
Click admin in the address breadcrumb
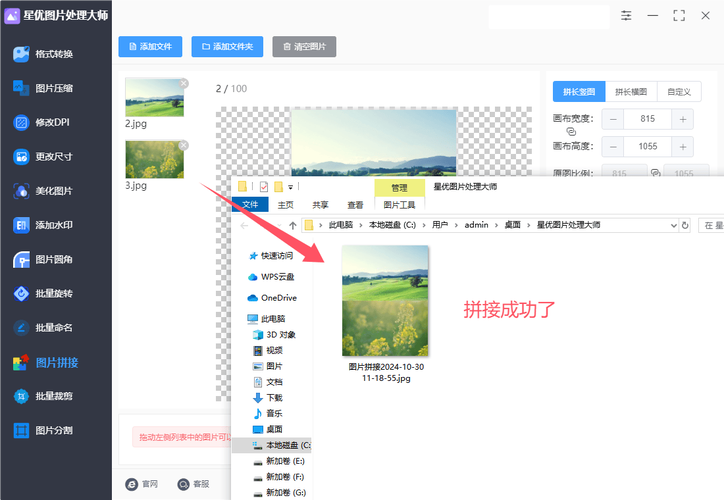476,225
